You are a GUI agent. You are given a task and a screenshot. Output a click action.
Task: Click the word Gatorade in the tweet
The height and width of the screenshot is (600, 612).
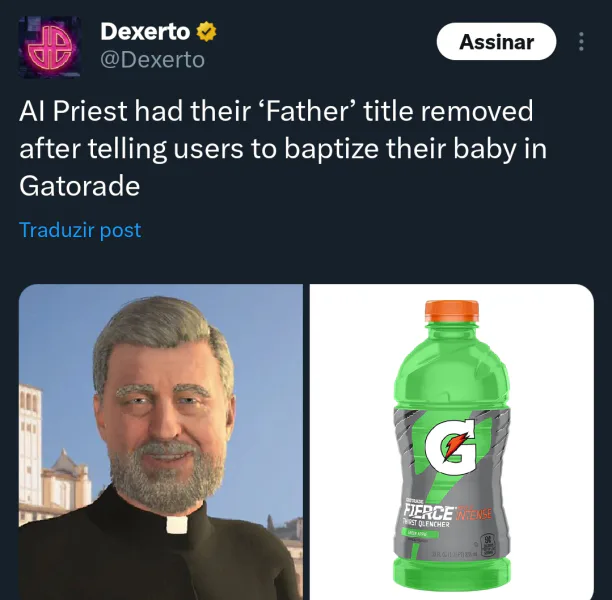80,186
